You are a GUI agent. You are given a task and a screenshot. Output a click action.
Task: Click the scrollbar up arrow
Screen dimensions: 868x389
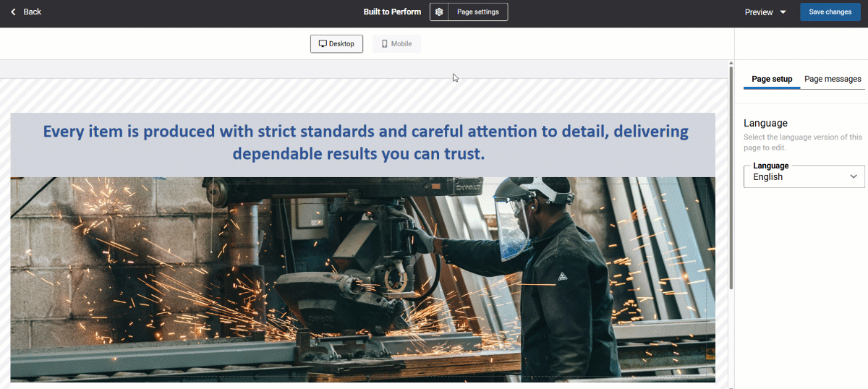pyautogui.click(x=731, y=64)
